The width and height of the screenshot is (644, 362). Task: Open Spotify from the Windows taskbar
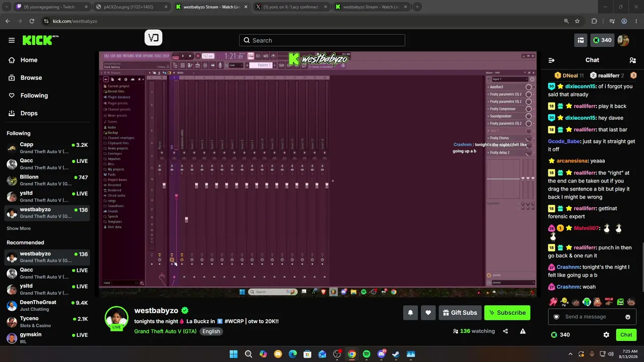click(366, 354)
